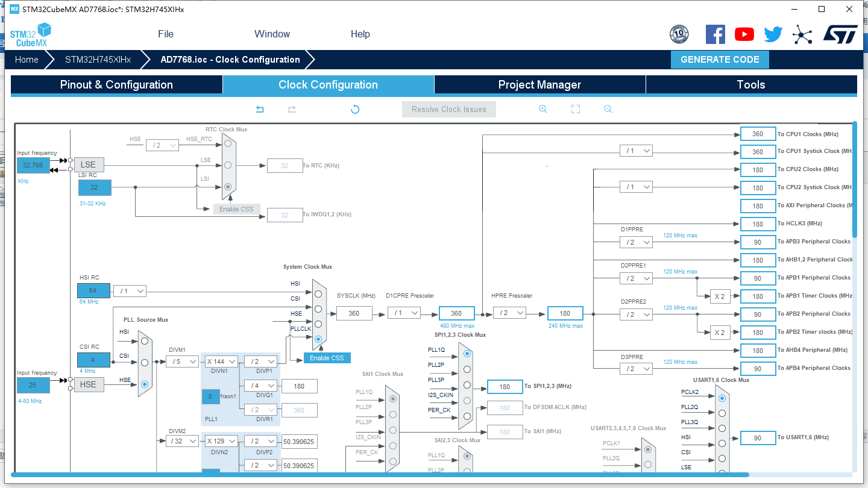Open the DIVQ1 /4 dropdown
The width and height of the screenshot is (868, 488).
click(x=260, y=386)
